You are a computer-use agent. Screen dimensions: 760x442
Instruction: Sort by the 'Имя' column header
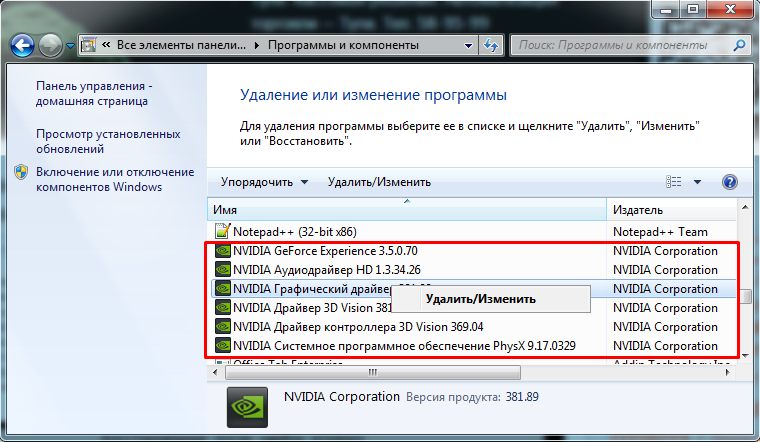pyautogui.click(x=407, y=210)
